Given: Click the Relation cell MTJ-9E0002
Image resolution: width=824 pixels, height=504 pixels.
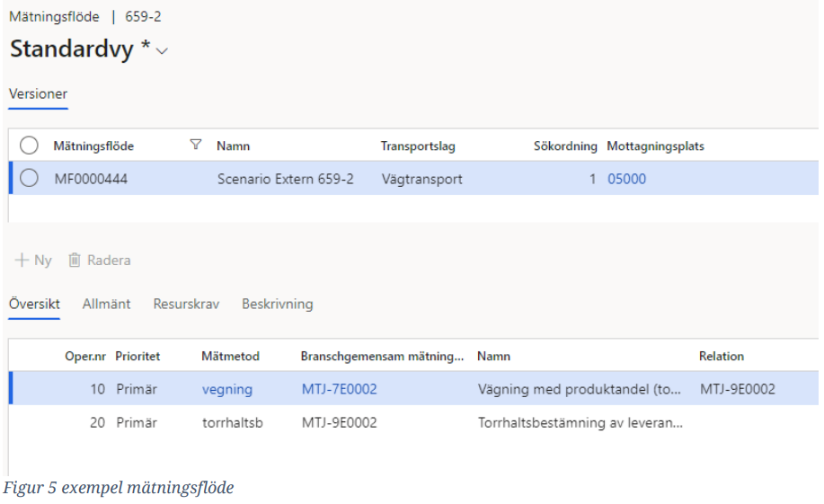Looking at the screenshot, I should click(x=737, y=389).
